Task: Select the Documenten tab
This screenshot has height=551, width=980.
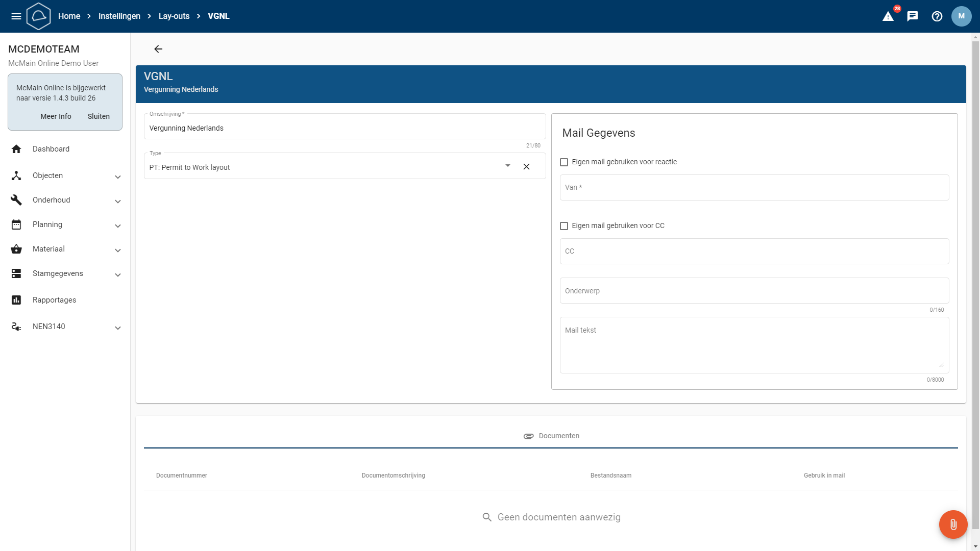Action: tap(551, 436)
